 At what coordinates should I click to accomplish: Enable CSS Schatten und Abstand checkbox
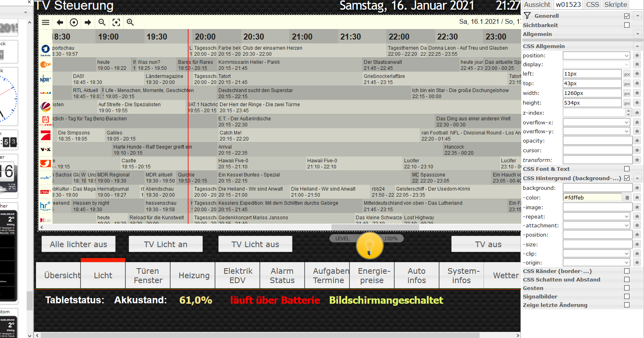pos(627,279)
